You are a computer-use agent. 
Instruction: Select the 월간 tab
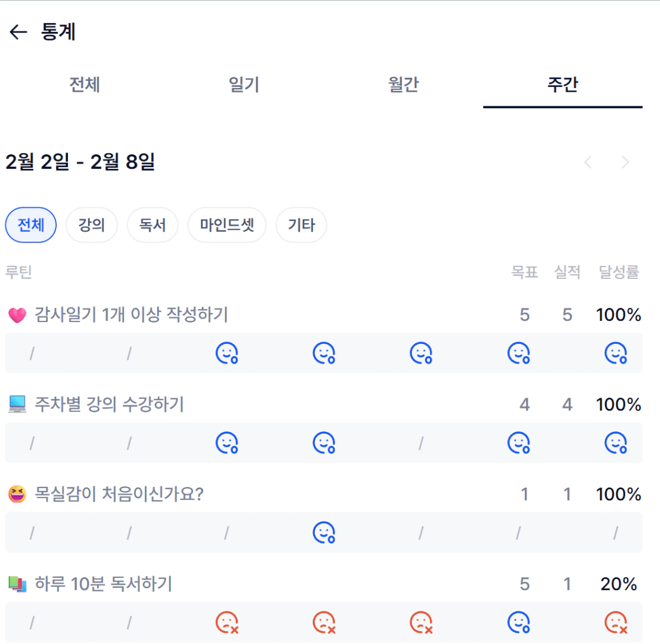[x=404, y=85]
